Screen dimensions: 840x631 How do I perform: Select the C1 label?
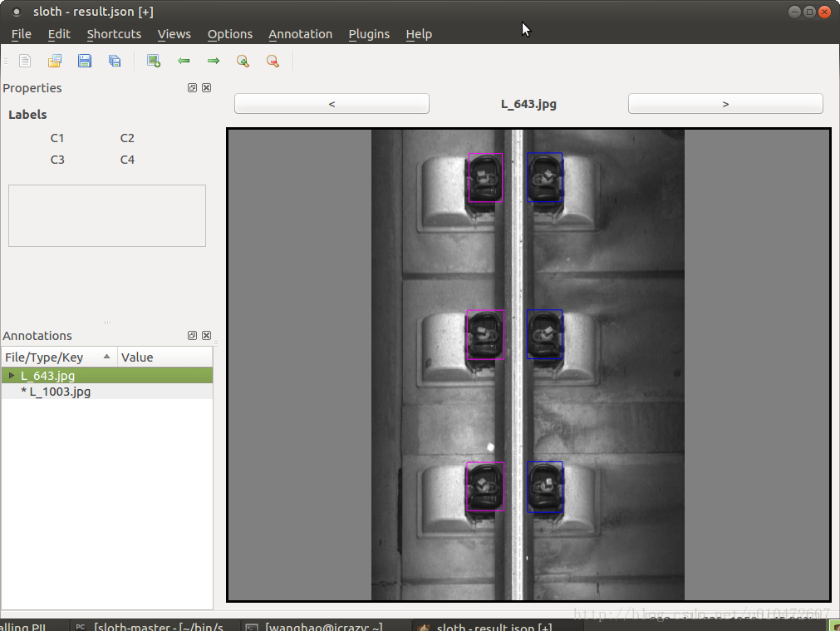tap(57, 138)
